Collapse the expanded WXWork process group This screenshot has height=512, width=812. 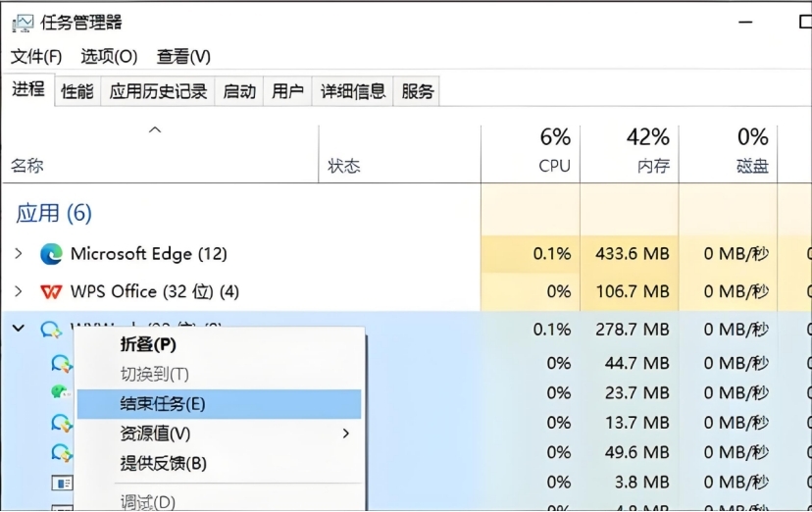tap(19, 329)
